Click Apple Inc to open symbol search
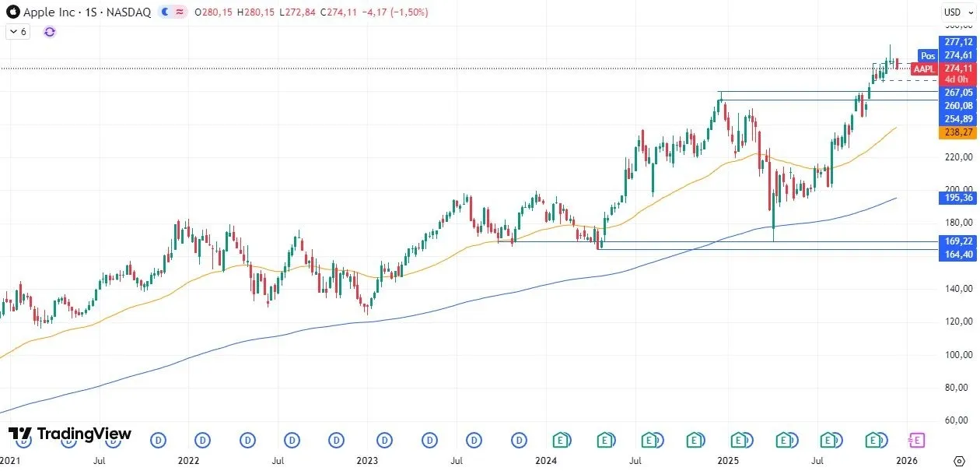This screenshot has height=471, width=980. [48, 12]
